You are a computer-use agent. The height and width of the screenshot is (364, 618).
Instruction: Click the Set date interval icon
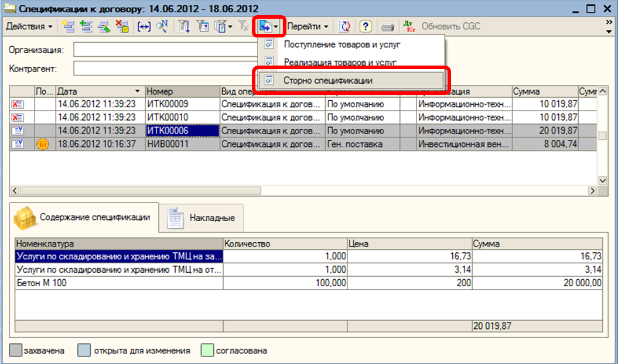coord(144,27)
